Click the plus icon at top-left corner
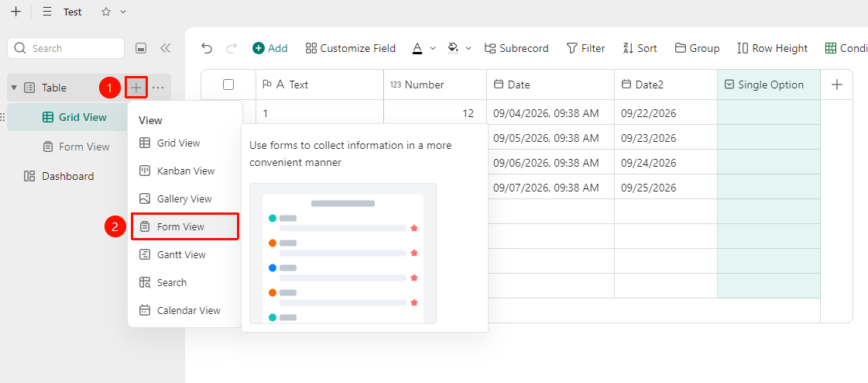 click(16, 12)
